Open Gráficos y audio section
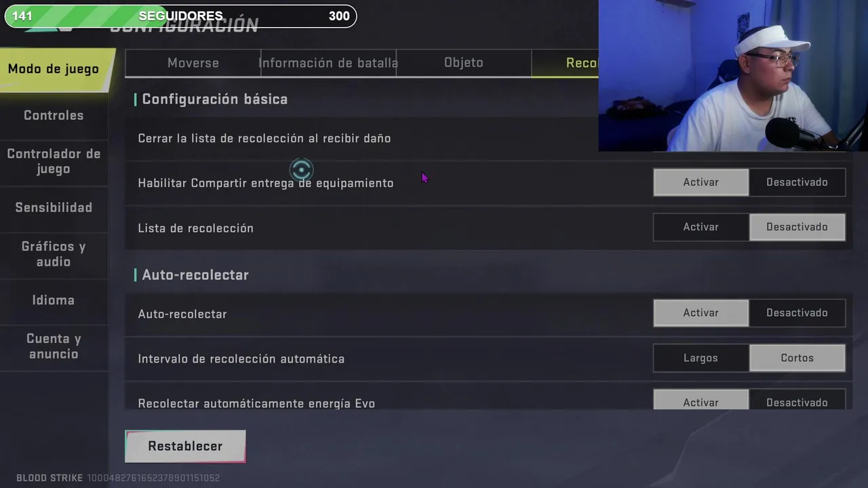868x488 pixels. tap(54, 253)
